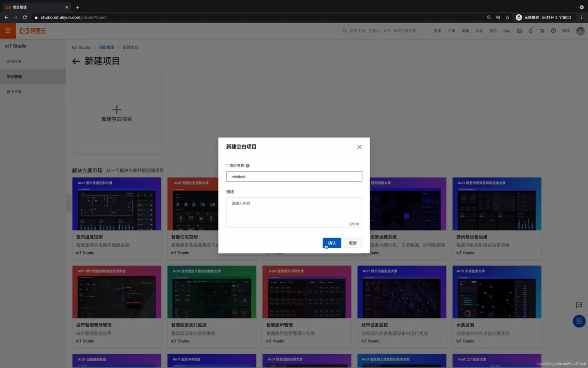Open the 城市智能管网管理 solution thumbnail
Viewport: 588px width, 368px height.
[x=117, y=292]
